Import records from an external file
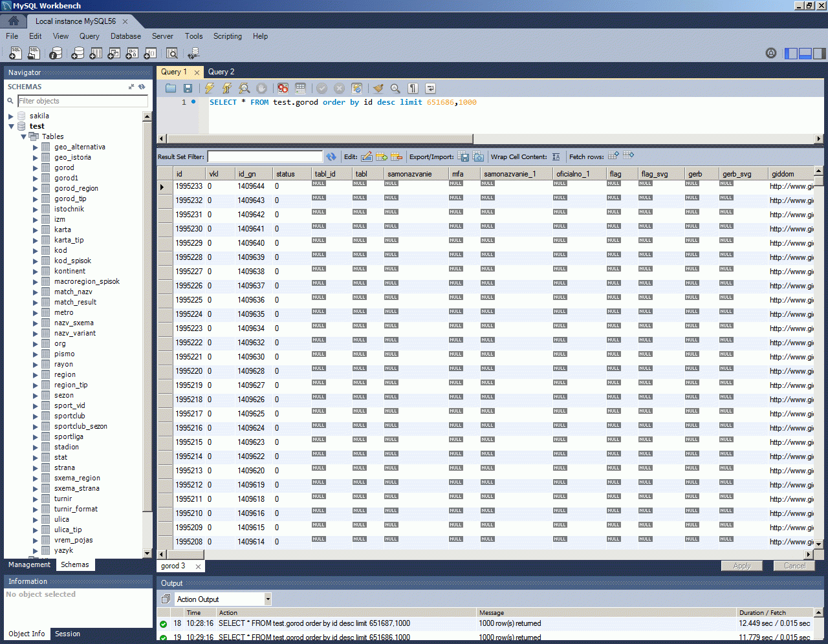This screenshot has width=828, height=644. (478, 156)
